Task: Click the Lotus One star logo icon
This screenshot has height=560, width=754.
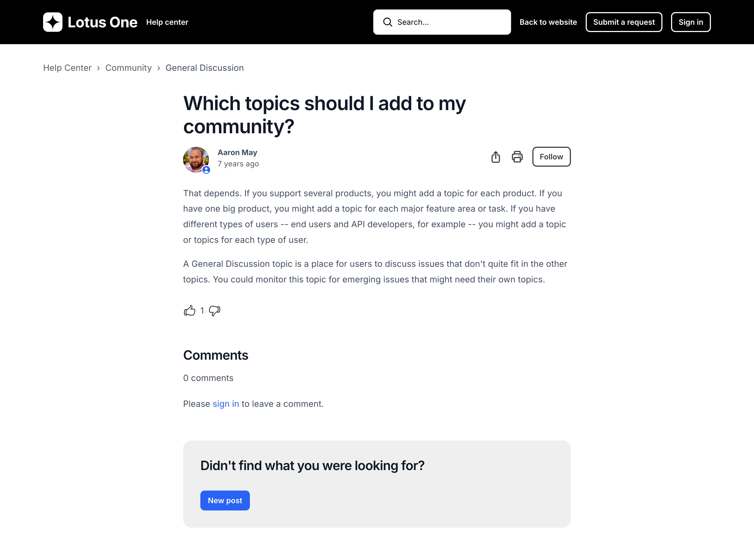Action: pyautogui.click(x=53, y=22)
